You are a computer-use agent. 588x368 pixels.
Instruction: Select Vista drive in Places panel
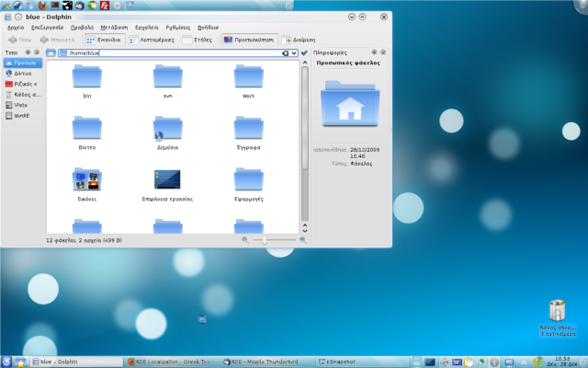(23, 105)
